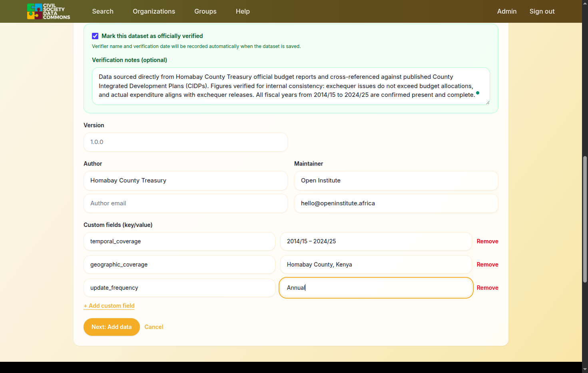The height and width of the screenshot is (373, 588).
Task: Open the Organizations nav item
Action: [154, 11]
